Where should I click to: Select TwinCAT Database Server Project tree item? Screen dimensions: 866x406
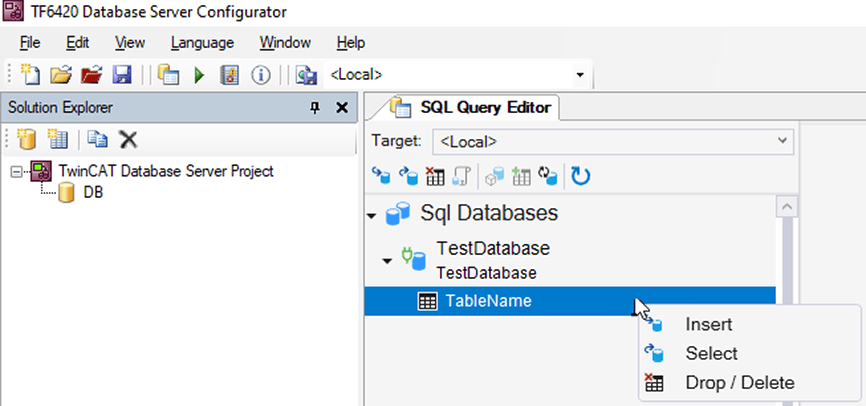pos(166,171)
